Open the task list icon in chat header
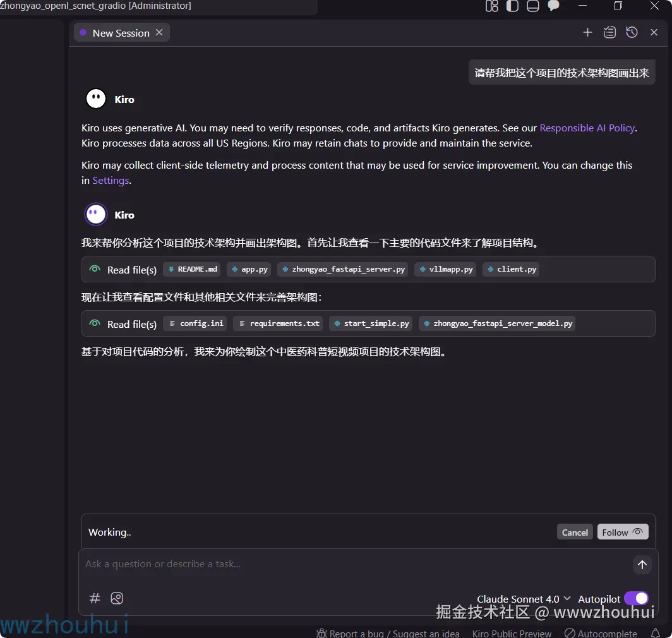 pyautogui.click(x=609, y=32)
